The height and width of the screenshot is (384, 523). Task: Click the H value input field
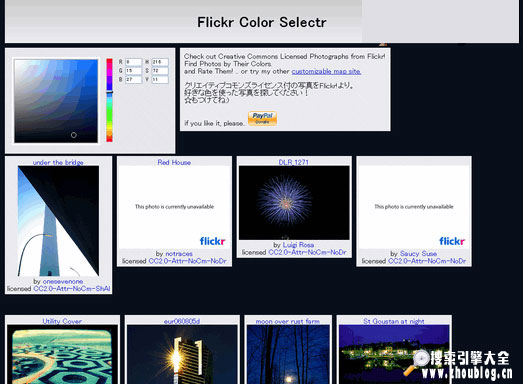click(160, 62)
